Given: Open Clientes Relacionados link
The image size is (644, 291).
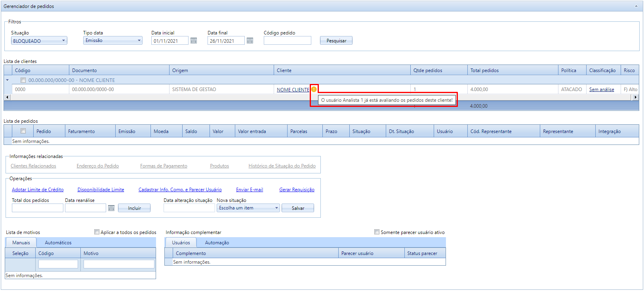Looking at the screenshot, I should [33, 166].
